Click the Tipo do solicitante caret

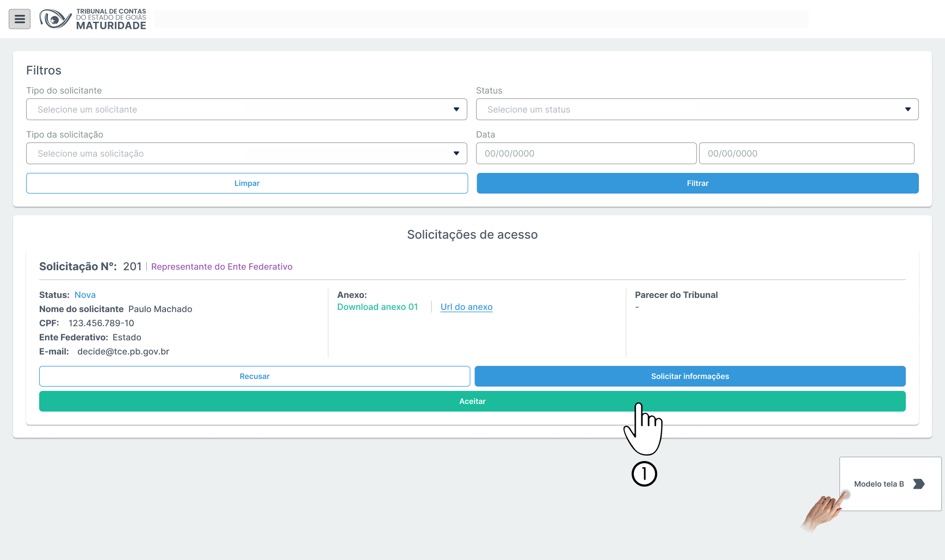click(456, 109)
